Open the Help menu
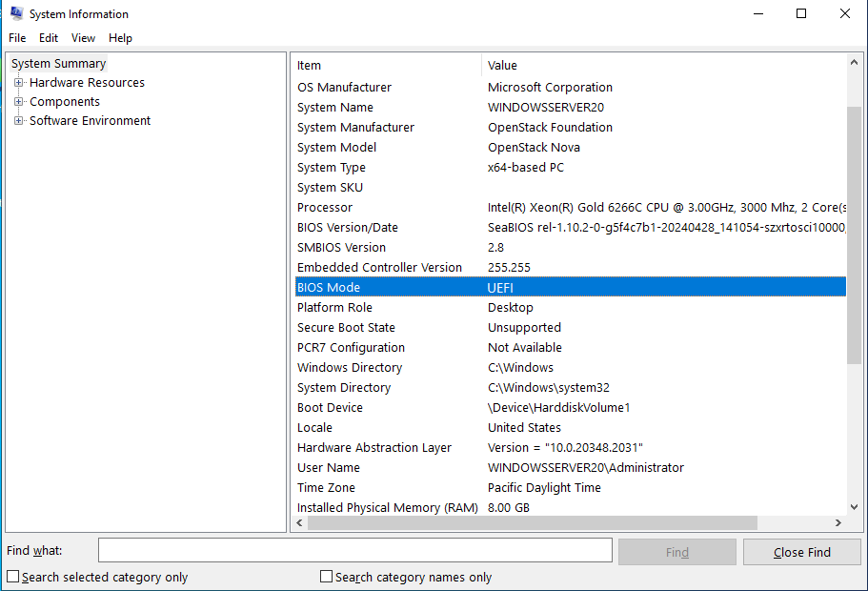Viewport: 868px width, 591px height. [x=120, y=38]
